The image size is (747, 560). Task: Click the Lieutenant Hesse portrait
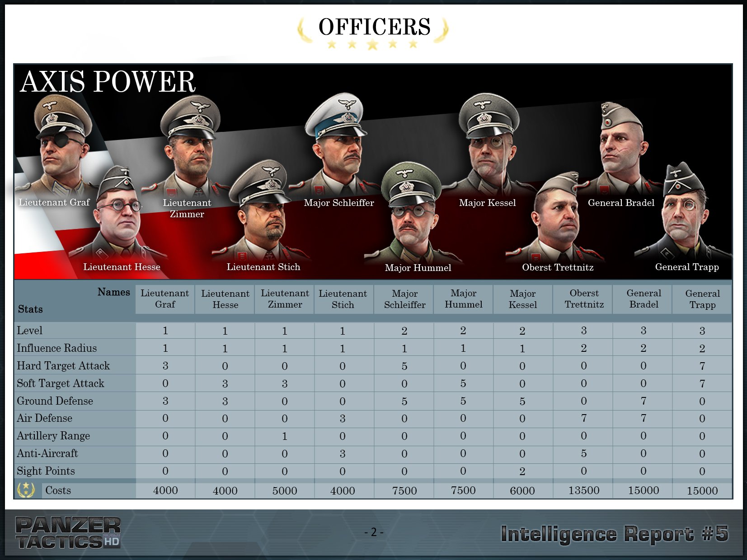pyautogui.click(x=118, y=212)
